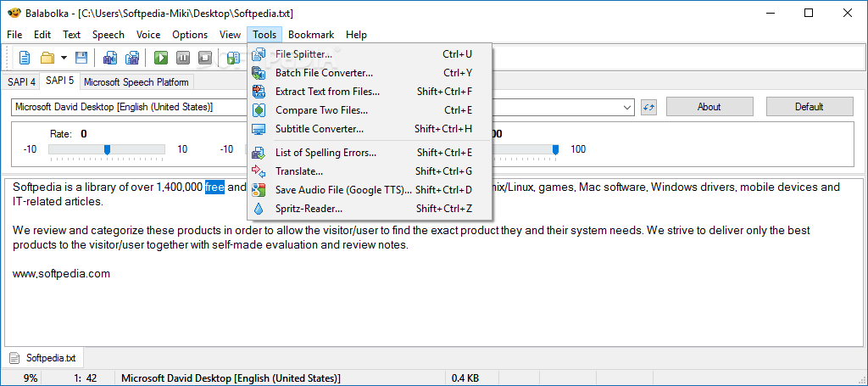Viewport: 868px width, 386px height.
Task: Open the Speech menu
Action: click(x=108, y=34)
